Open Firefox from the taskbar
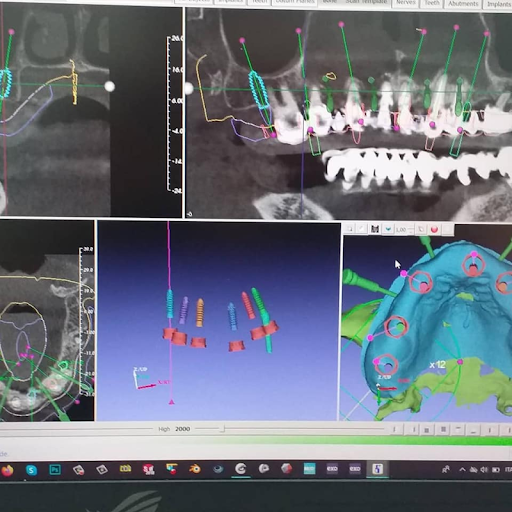Viewport: 512px width, 512px height. [7, 470]
